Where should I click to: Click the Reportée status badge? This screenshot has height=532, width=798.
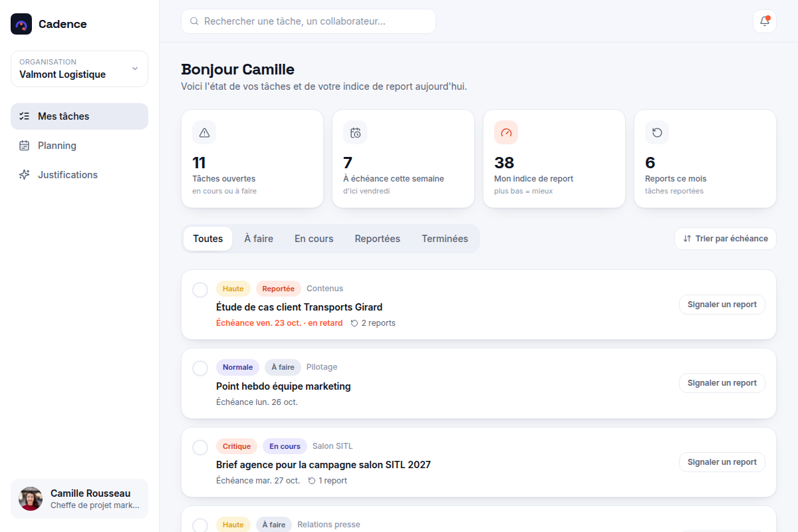click(278, 289)
